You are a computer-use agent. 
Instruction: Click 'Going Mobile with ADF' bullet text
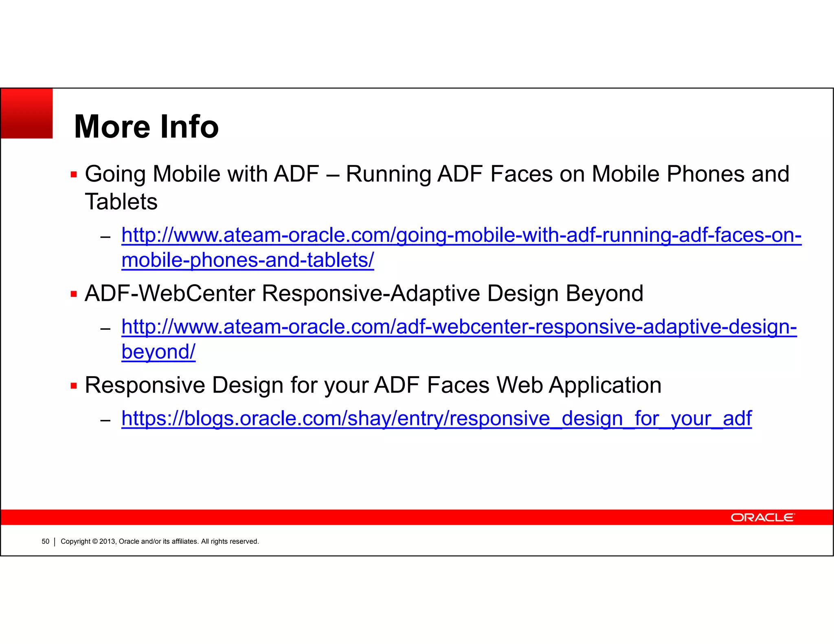437,188
